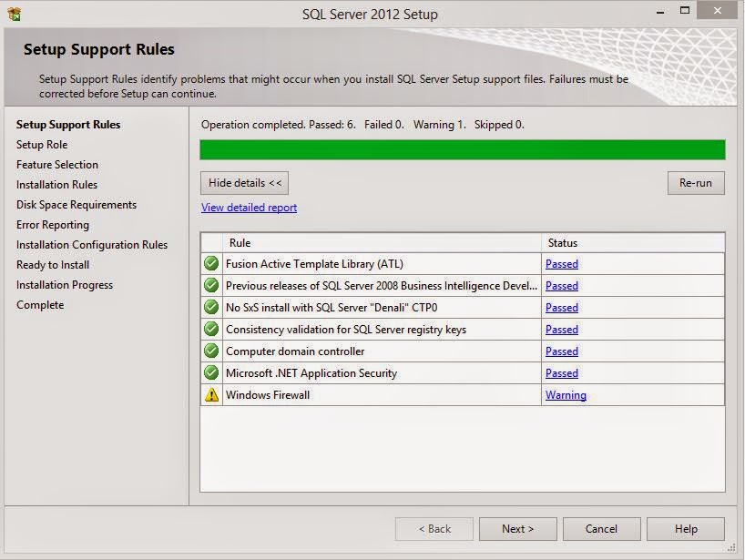The width and height of the screenshot is (745, 560).
Task: Click the check icon for Microsoft .NET Application Security
Action: [x=211, y=372]
